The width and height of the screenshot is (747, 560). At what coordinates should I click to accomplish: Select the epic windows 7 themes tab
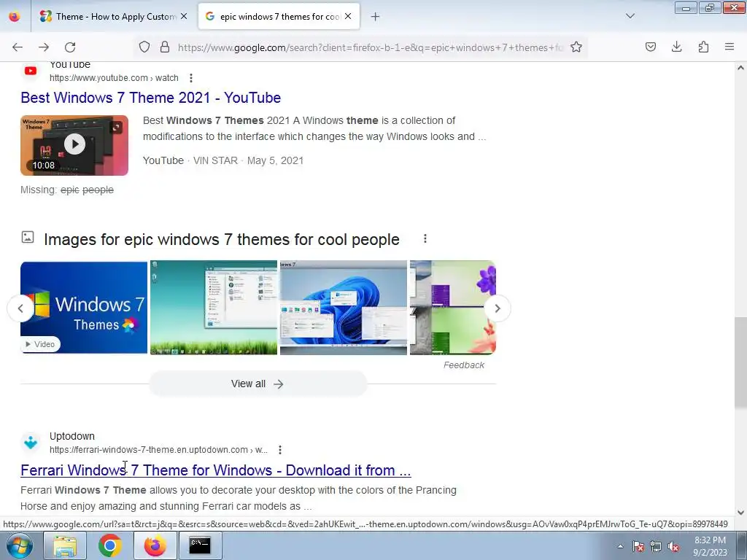(279, 16)
